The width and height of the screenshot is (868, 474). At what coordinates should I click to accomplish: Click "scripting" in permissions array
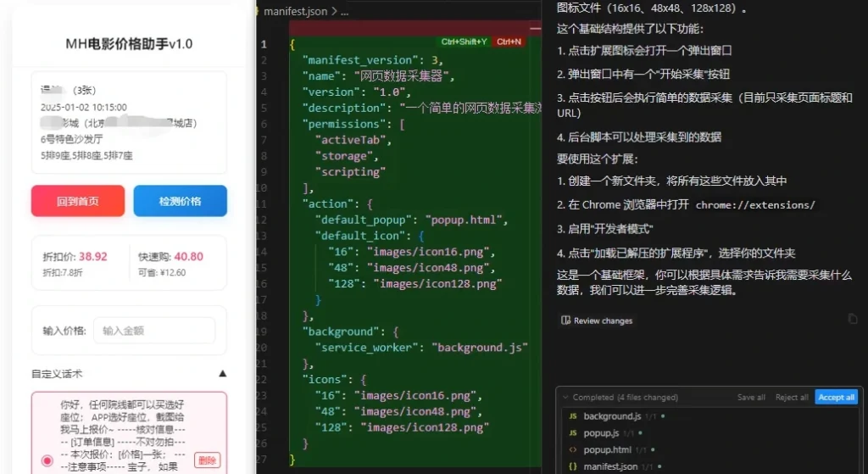coord(350,172)
